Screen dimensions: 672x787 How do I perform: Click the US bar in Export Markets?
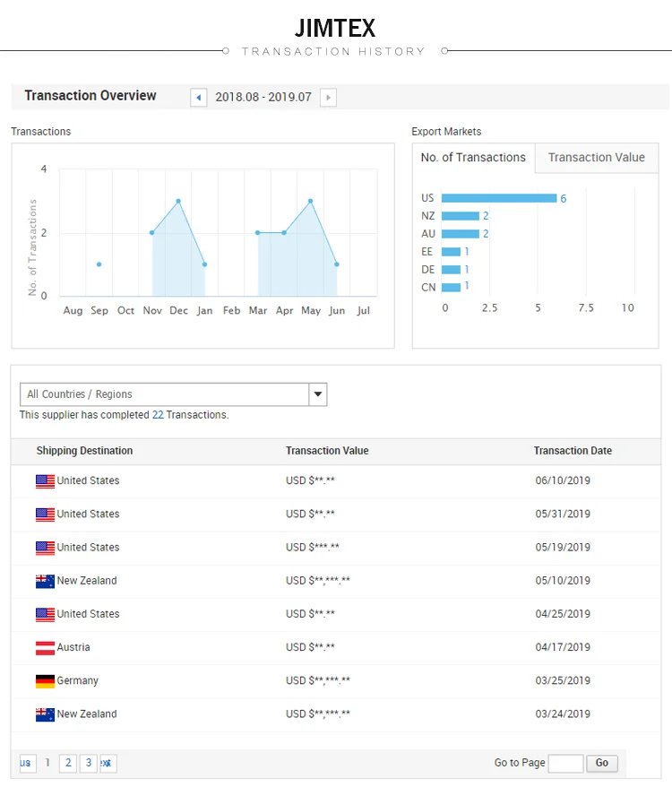[x=498, y=198]
